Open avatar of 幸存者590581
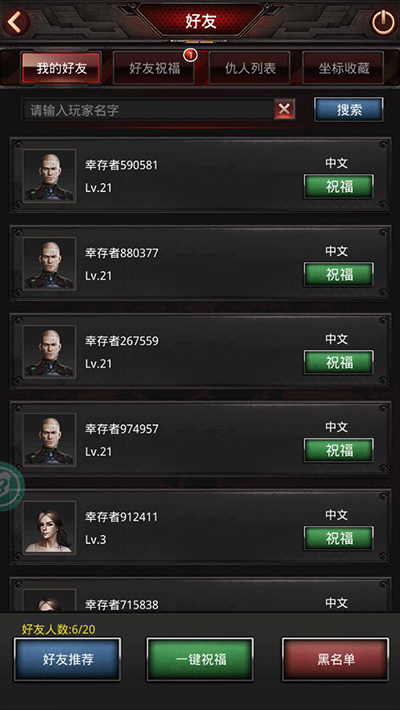 point(49,175)
